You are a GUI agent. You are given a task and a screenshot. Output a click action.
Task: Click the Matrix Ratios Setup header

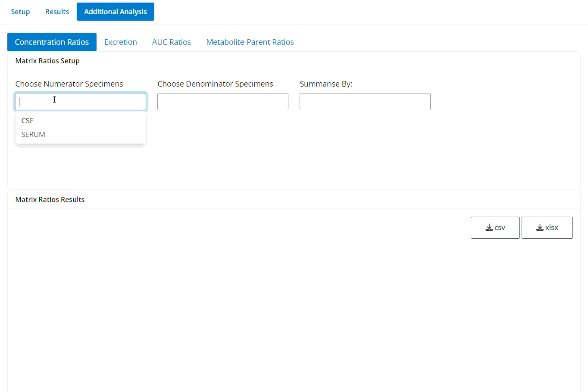click(47, 61)
